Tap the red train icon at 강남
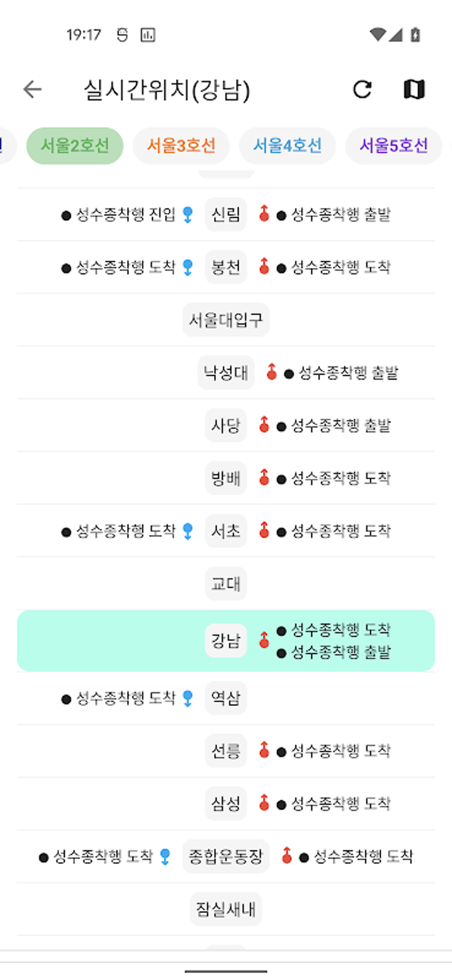This screenshot has width=452, height=980. (264, 640)
